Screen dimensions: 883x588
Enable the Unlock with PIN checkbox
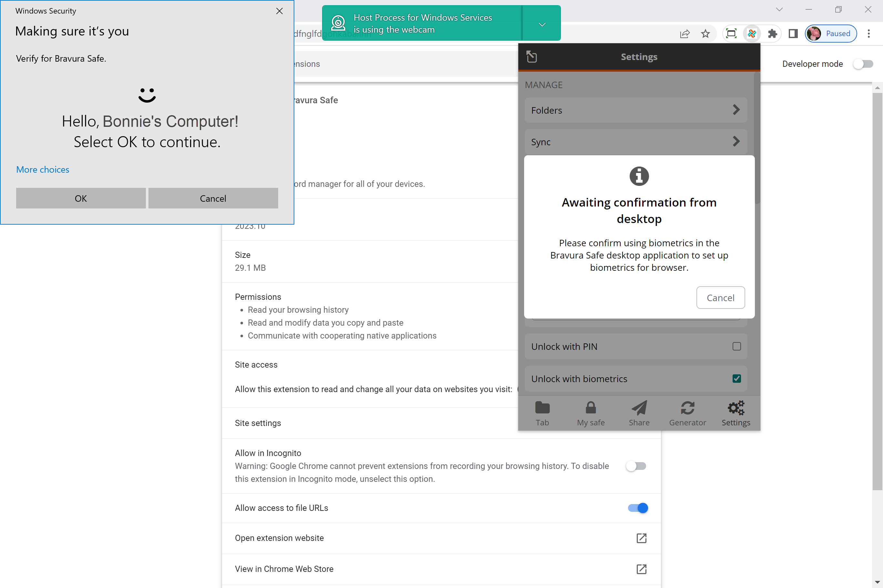pos(736,346)
